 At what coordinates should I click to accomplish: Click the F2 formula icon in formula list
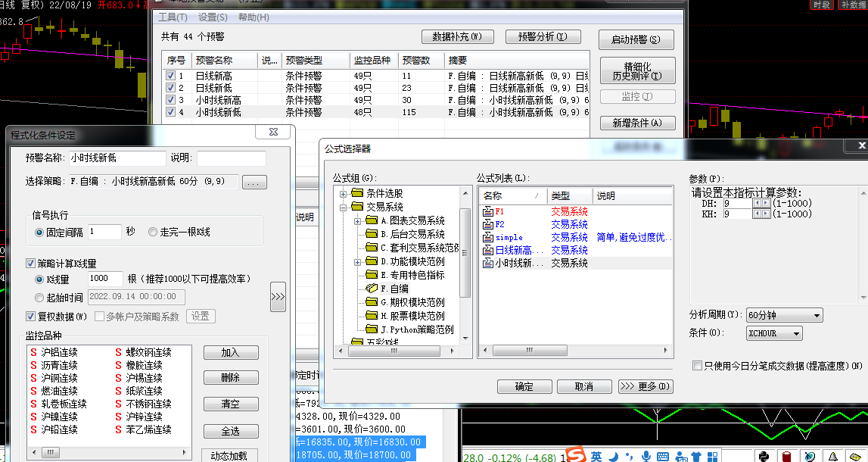(x=487, y=224)
